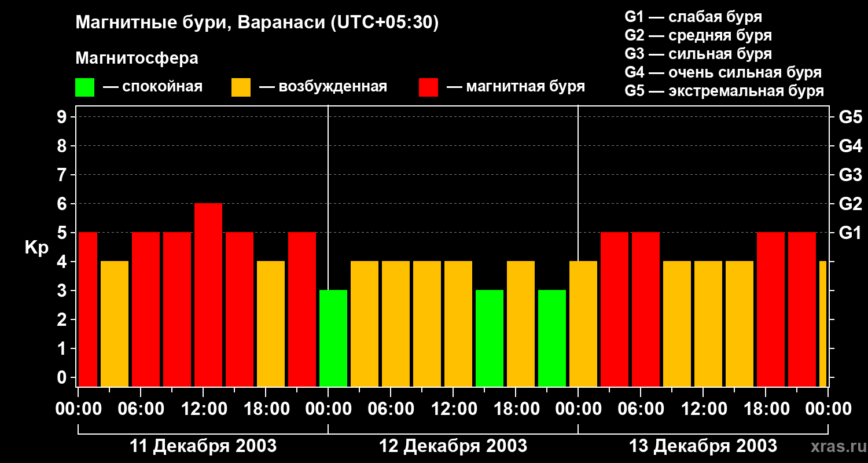
Task: Click the 'G2 — средняя буря' legend line
Action: (698, 35)
